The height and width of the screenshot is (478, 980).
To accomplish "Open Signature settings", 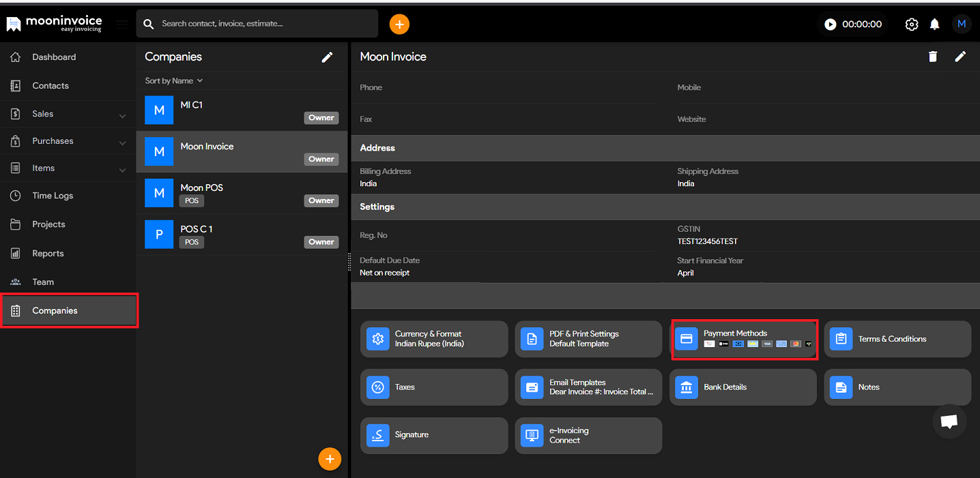I will [434, 436].
